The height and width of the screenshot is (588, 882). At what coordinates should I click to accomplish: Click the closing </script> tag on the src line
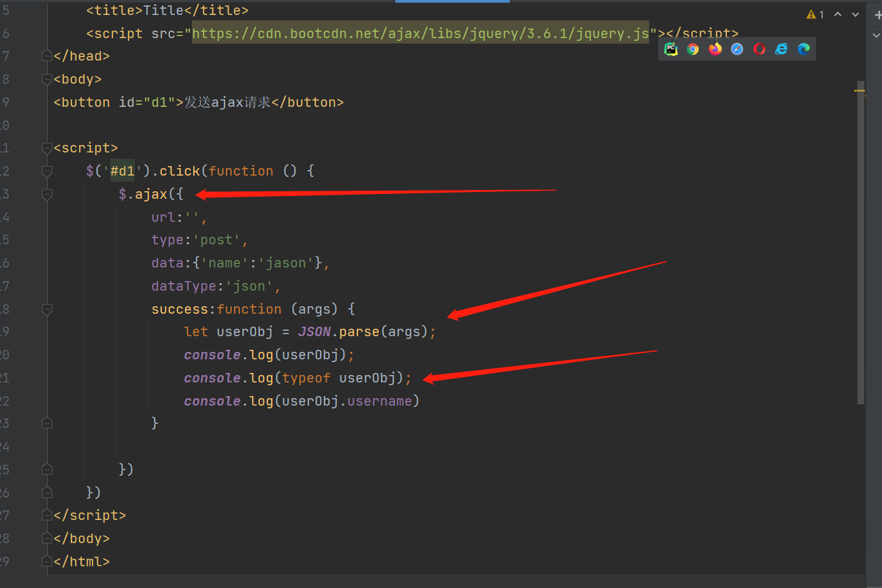pyautogui.click(x=698, y=33)
